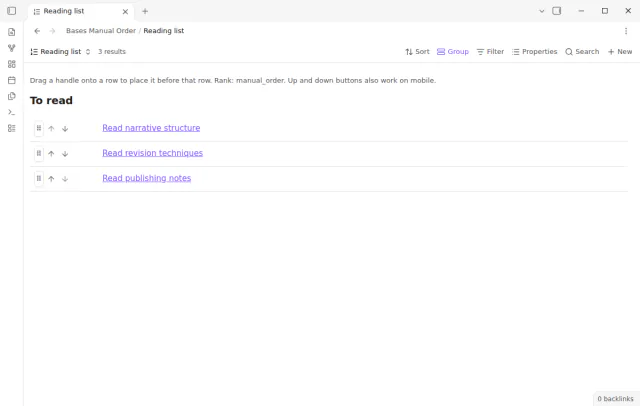Navigate back with the left arrow
The height and width of the screenshot is (406, 640).
pos(37,31)
